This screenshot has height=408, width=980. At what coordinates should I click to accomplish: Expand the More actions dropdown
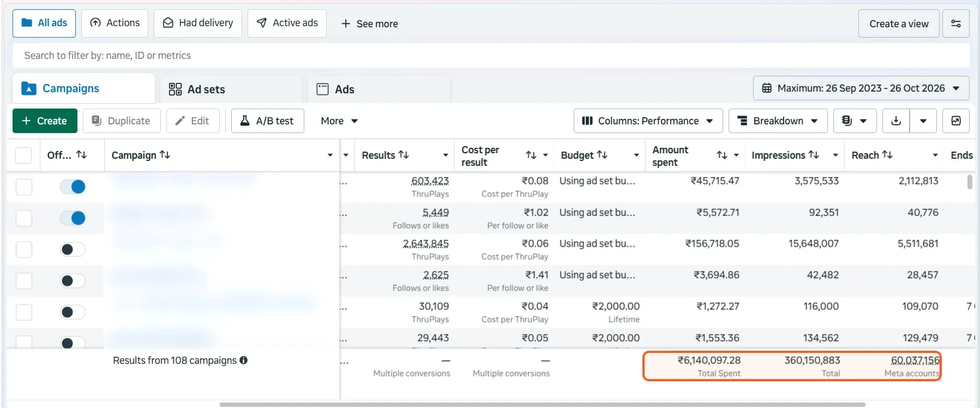pyautogui.click(x=339, y=121)
